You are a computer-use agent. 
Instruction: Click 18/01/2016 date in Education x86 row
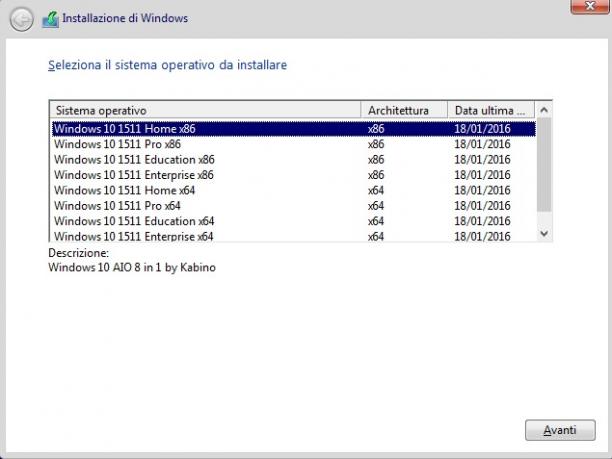click(x=482, y=160)
